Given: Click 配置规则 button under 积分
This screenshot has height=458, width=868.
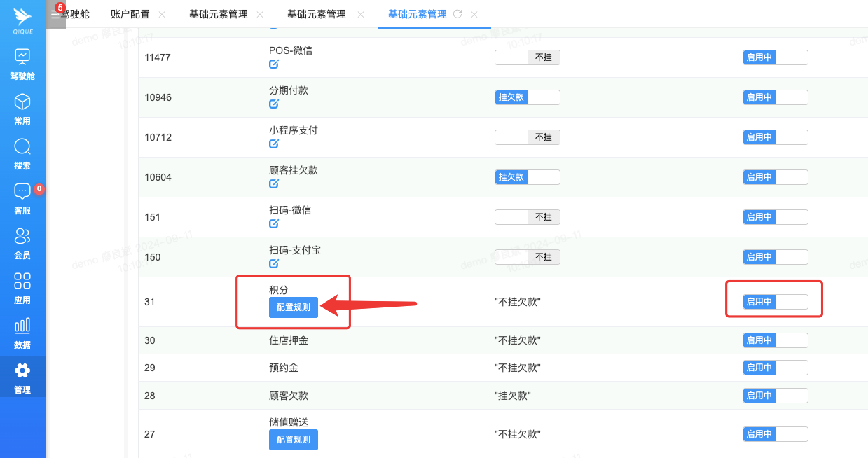Looking at the screenshot, I should [x=293, y=307].
